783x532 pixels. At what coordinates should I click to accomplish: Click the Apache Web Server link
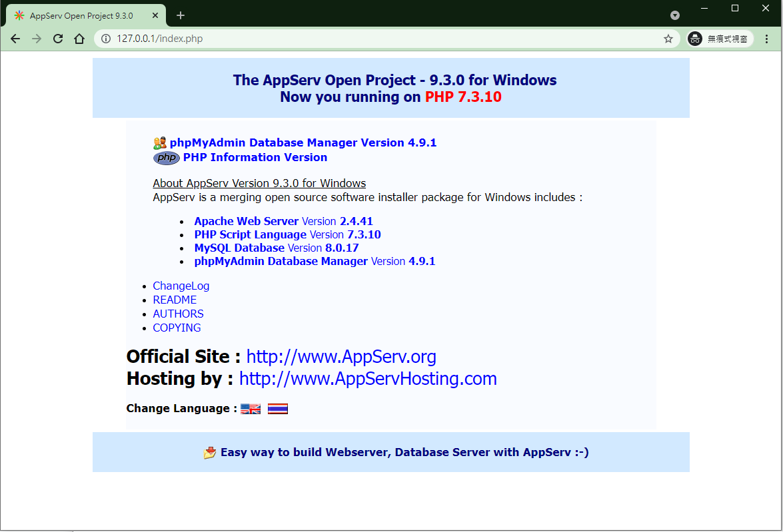tap(246, 221)
